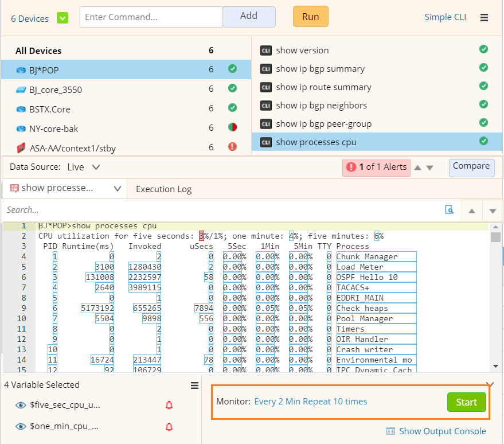This screenshot has width=504, height=444.
Task: Click bell icon for $one_min_cpu variable
Action: pos(169,426)
